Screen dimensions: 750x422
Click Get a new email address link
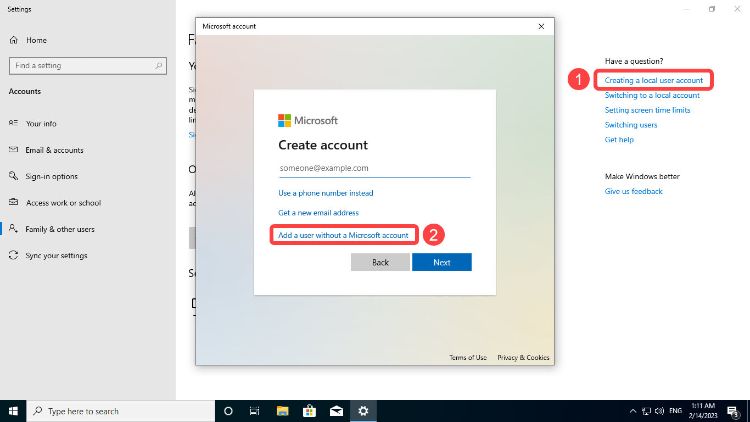point(318,213)
